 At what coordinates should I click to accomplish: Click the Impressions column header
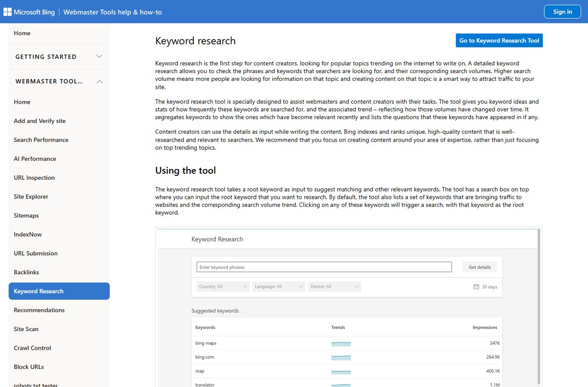tap(485, 327)
